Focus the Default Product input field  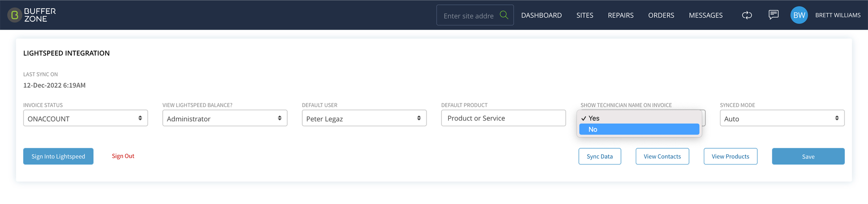point(503,118)
